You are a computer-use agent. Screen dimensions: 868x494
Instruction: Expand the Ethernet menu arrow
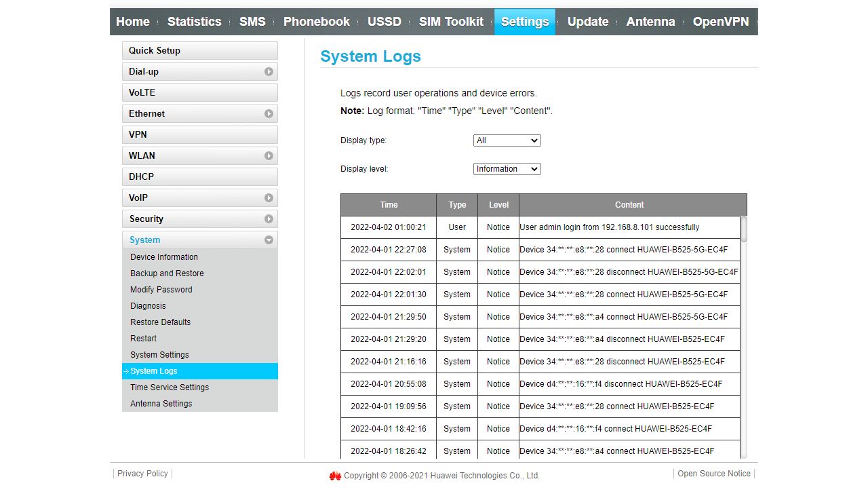[269, 113]
